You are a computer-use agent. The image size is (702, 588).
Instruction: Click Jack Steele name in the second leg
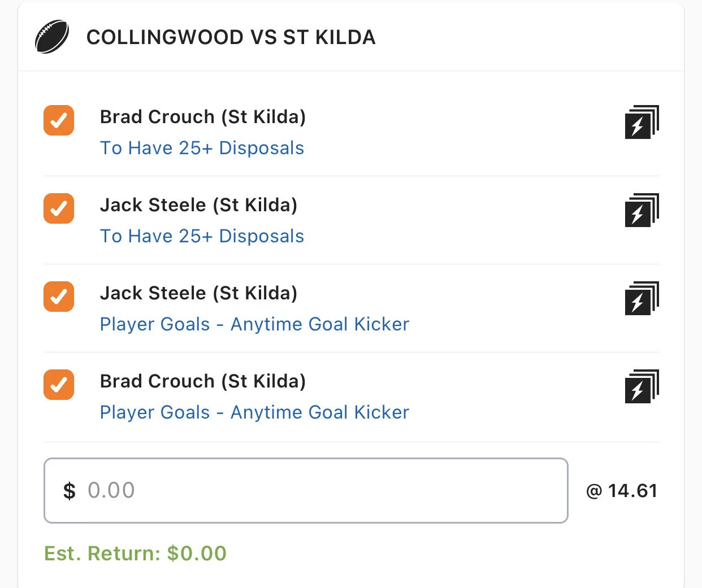point(198,205)
